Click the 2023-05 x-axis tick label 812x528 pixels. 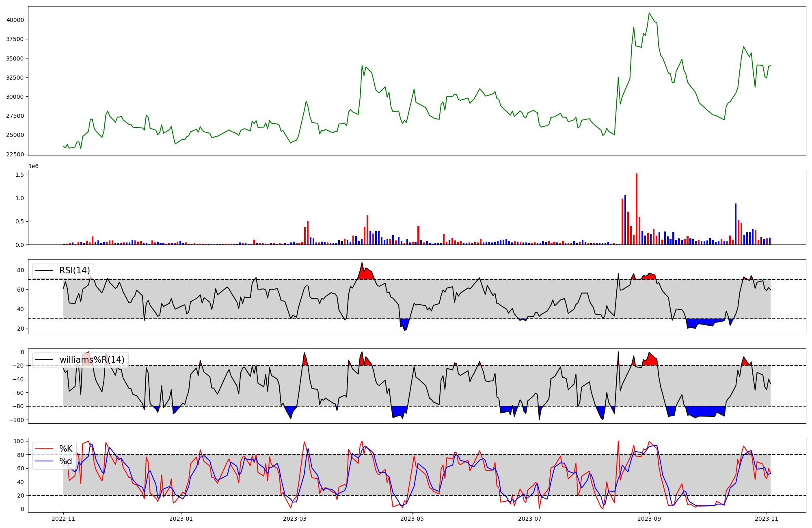(412, 519)
